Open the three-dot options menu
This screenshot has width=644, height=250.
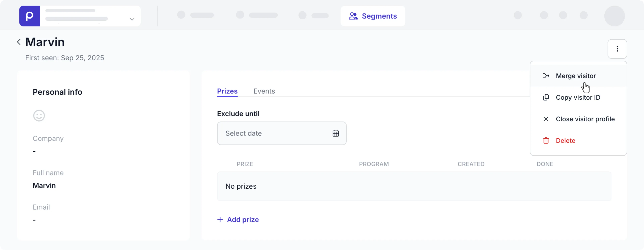(617, 49)
